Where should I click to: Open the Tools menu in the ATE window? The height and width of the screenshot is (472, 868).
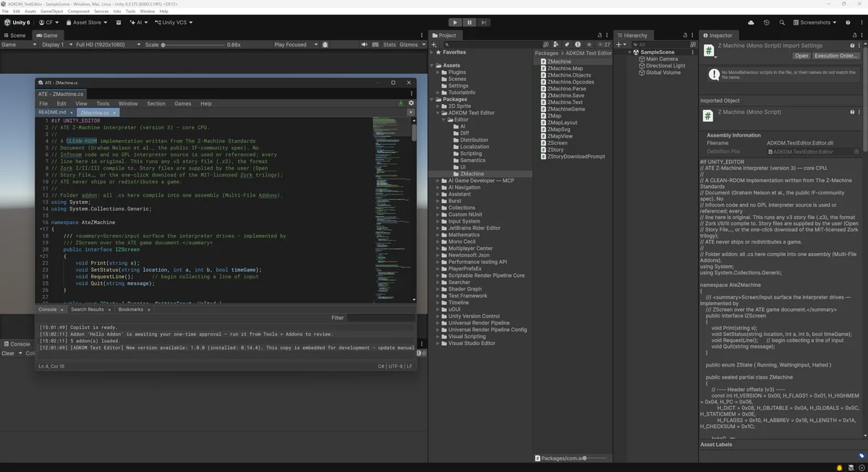tap(103, 103)
